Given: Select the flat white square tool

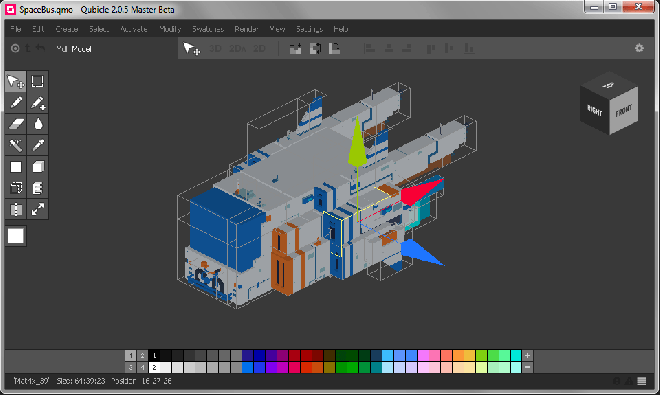Looking at the screenshot, I should 16,167.
